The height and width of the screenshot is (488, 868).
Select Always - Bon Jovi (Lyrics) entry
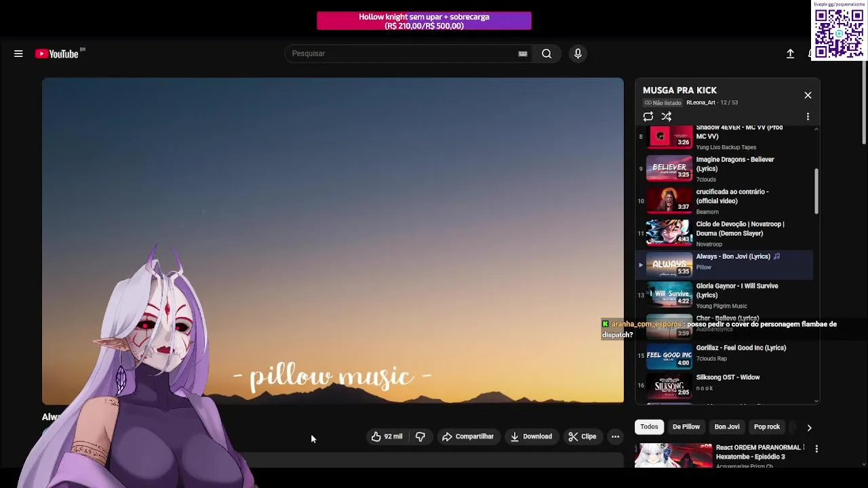pos(726,264)
